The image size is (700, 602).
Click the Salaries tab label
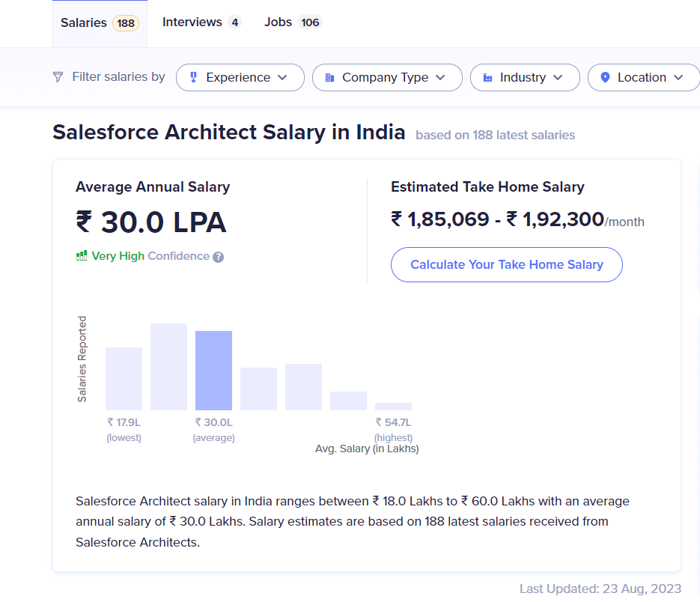point(83,22)
